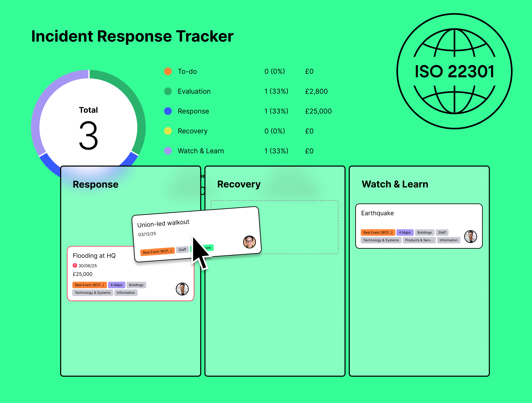Click the 0 (0%) count for To-do

pos(275,71)
